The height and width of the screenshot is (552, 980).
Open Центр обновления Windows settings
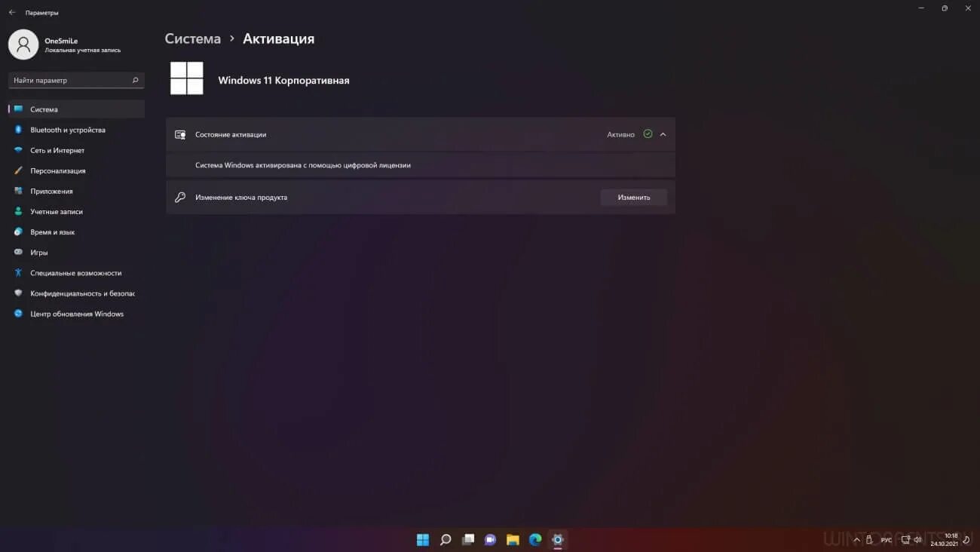click(76, 313)
